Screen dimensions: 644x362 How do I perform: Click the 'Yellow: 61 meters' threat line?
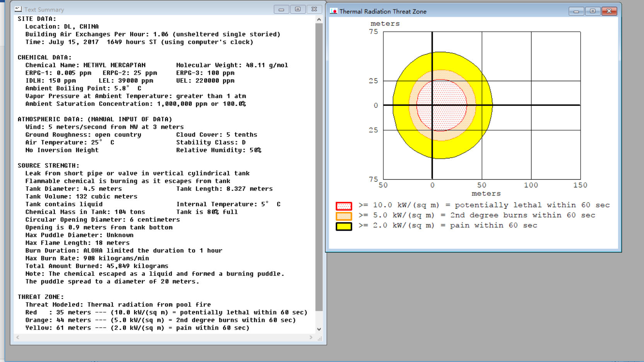tap(137, 328)
